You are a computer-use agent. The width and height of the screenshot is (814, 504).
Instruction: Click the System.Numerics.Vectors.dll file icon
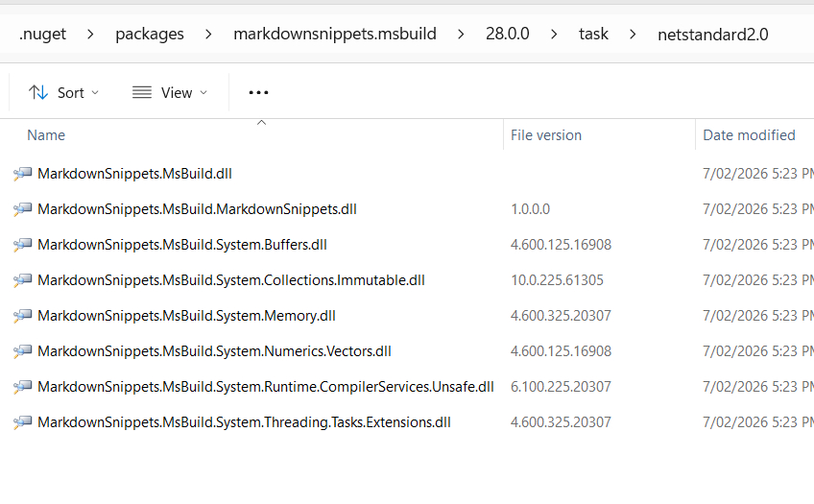tap(22, 351)
